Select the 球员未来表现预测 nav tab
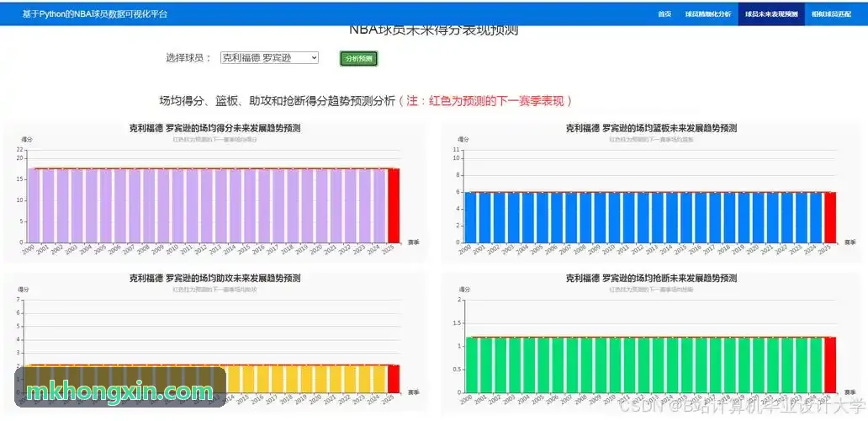 pos(770,14)
